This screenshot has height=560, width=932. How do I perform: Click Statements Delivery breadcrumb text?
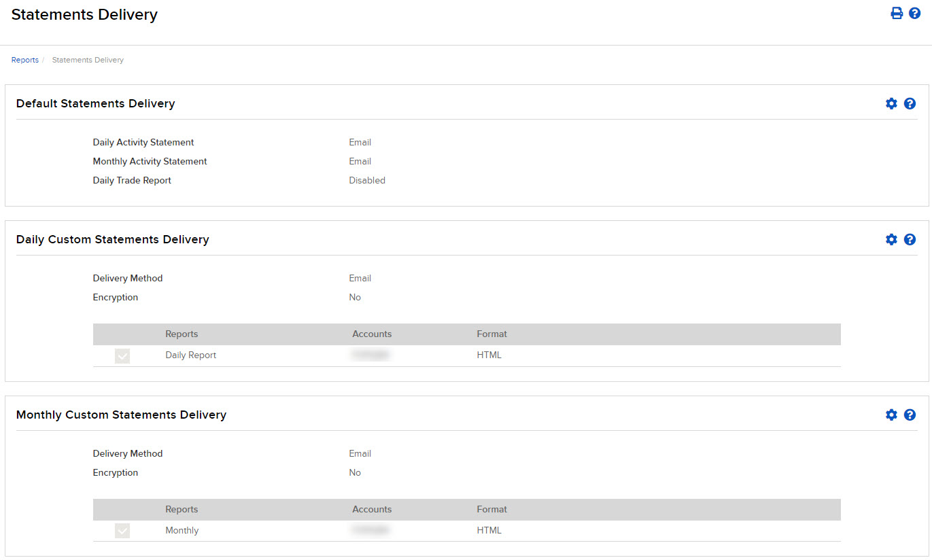[88, 60]
